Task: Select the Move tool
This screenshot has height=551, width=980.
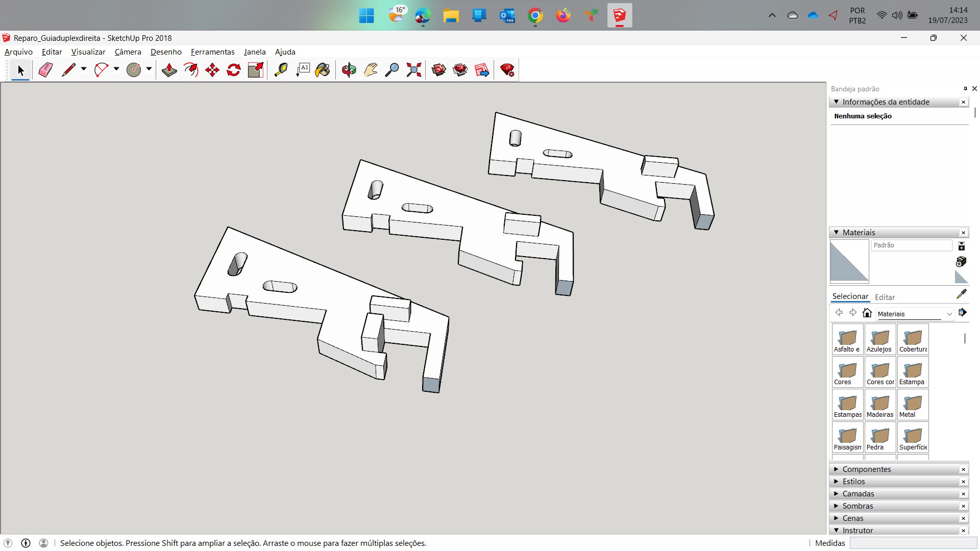Action: [x=212, y=70]
